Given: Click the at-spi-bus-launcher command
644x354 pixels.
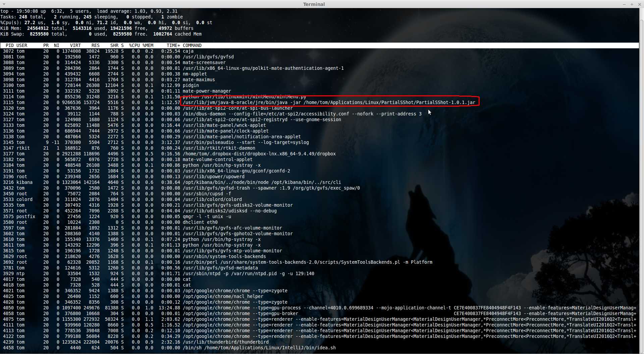Looking at the screenshot, I should (237, 108).
